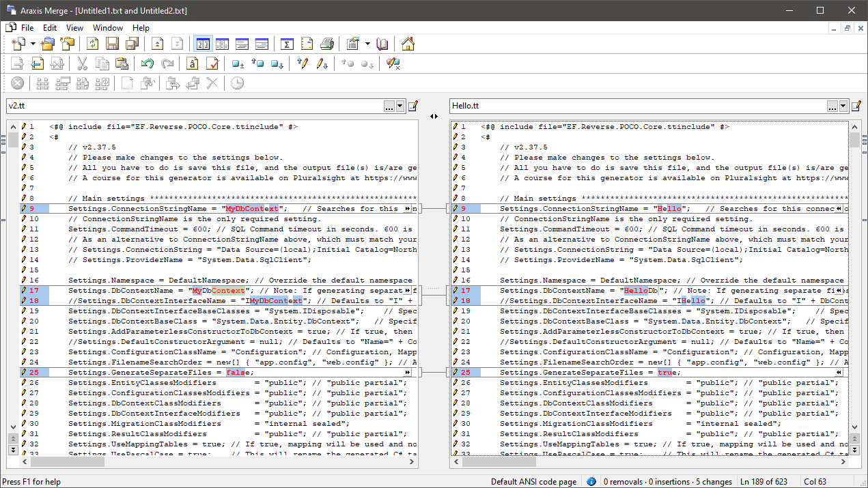Open the Print comparison icon
Image resolution: width=868 pixels, height=488 pixels.
click(326, 44)
